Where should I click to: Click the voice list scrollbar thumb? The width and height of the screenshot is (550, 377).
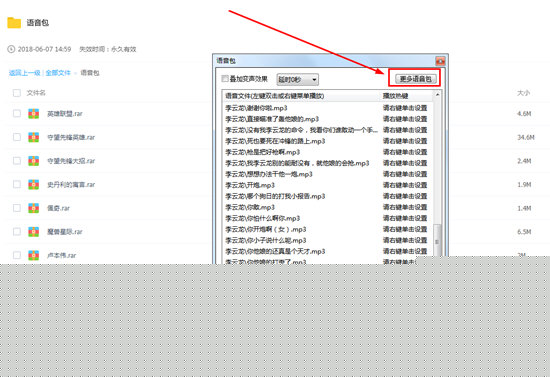[x=437, y=241]
